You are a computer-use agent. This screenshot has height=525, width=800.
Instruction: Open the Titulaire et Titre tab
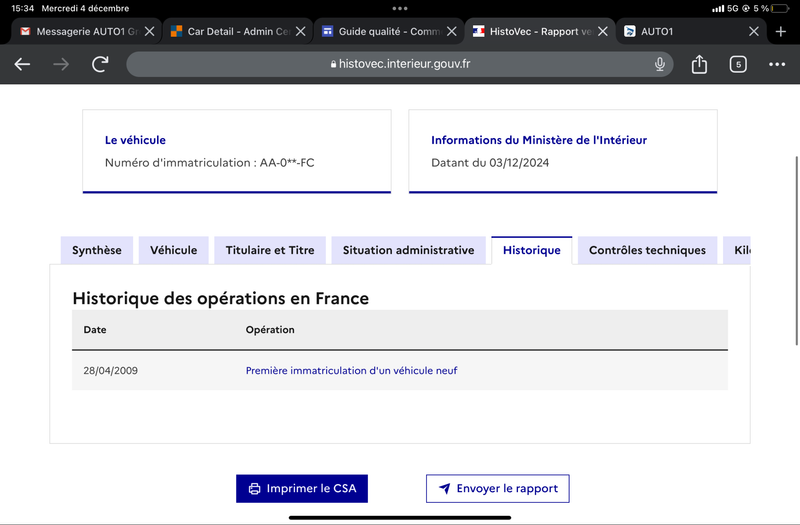point(270,251)
